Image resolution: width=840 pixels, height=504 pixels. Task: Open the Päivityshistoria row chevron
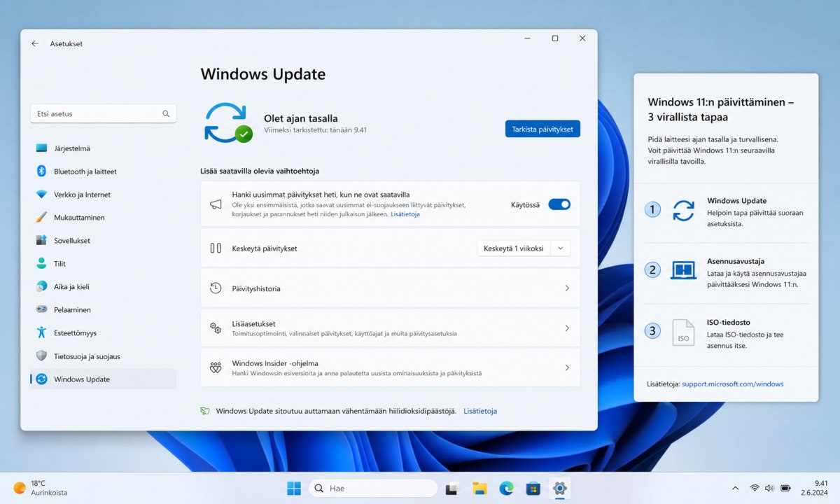[567, 288]
